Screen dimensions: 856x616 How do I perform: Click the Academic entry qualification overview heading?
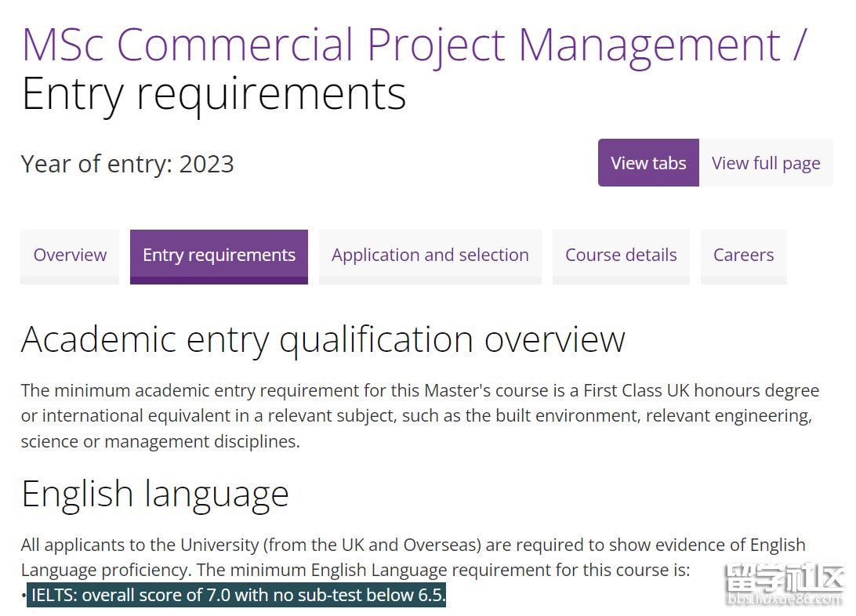click(323, 339)
